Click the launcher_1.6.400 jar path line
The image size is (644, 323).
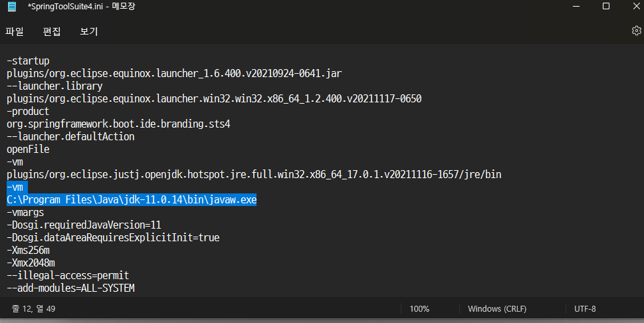click(x=174, y=74)
